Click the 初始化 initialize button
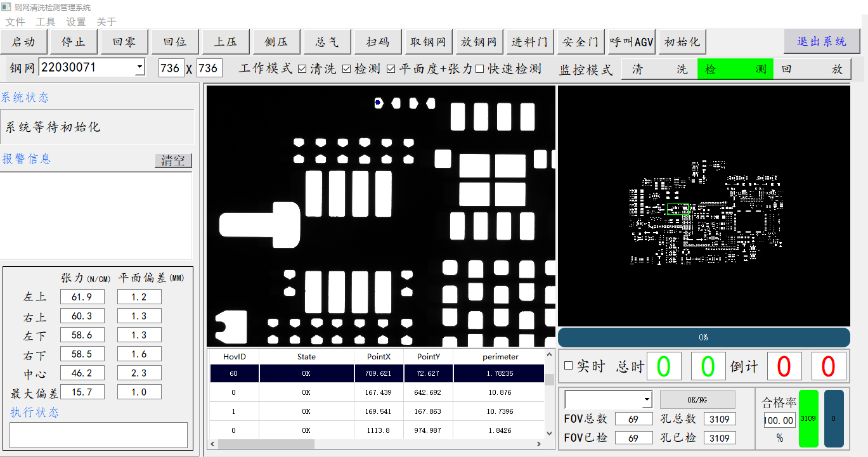This screenshot has height=457, width=868. [682, 42]
